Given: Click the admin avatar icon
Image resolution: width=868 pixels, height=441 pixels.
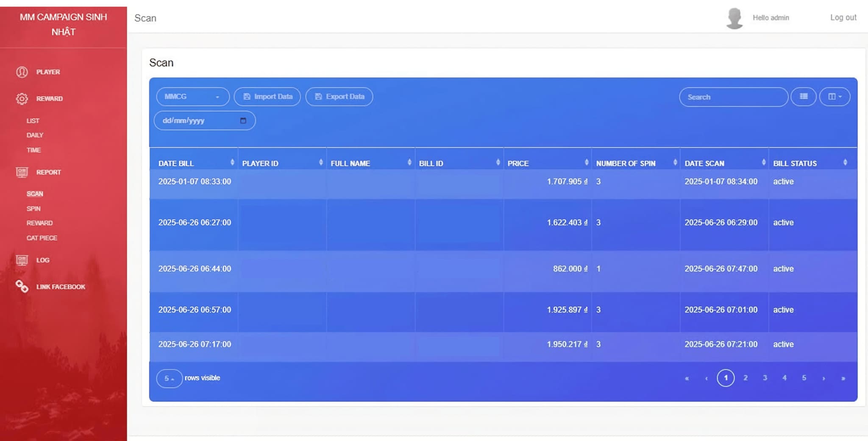Looking at the screenshot, I should (x=734, y=18).
